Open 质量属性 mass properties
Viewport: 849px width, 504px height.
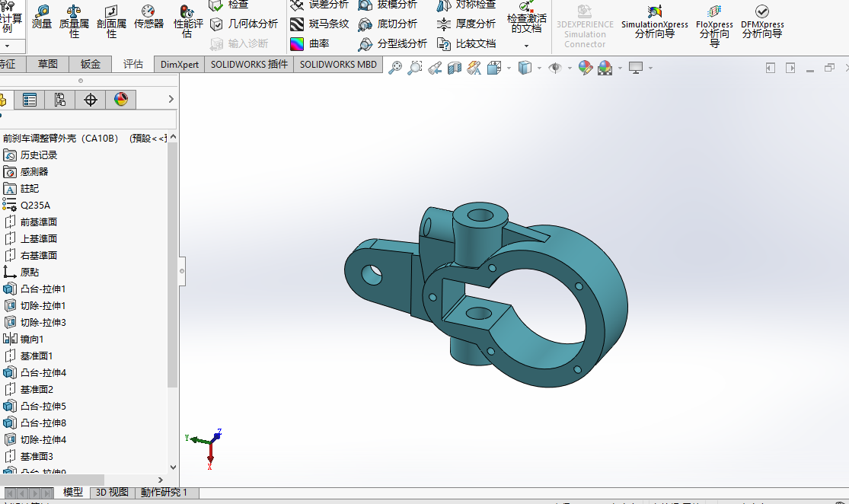tap(74, 21)
